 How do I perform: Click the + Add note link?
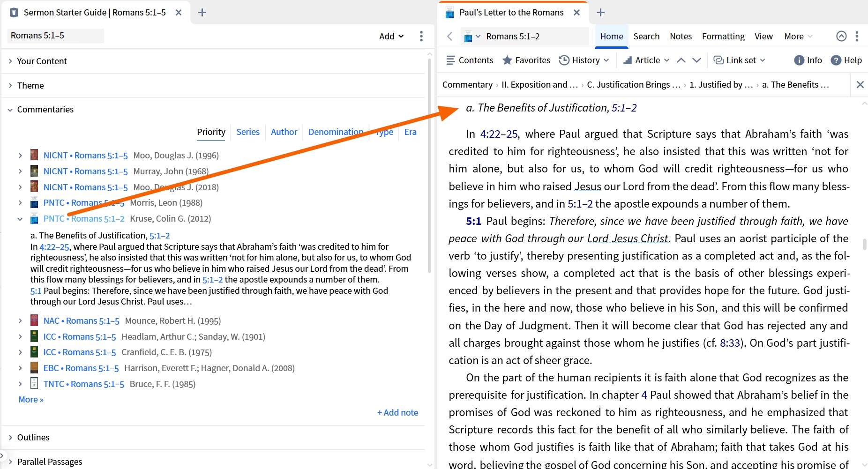click(x=397, y=412)
